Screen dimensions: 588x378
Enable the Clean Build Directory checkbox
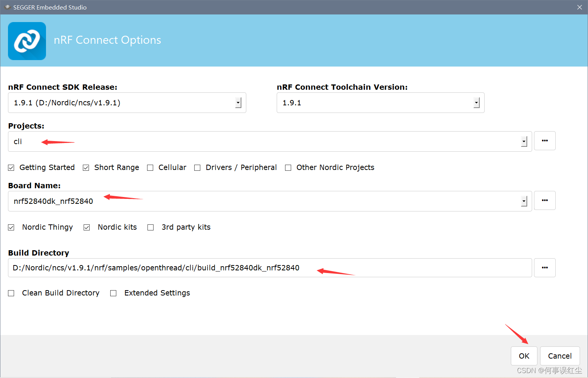[11, 293]
